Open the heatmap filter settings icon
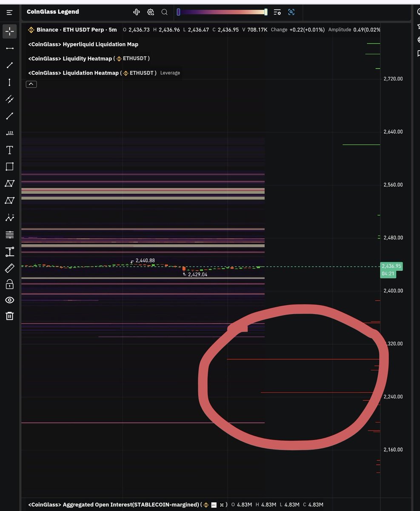This screenshot has width=420, height=511. [x=277, y=12]
